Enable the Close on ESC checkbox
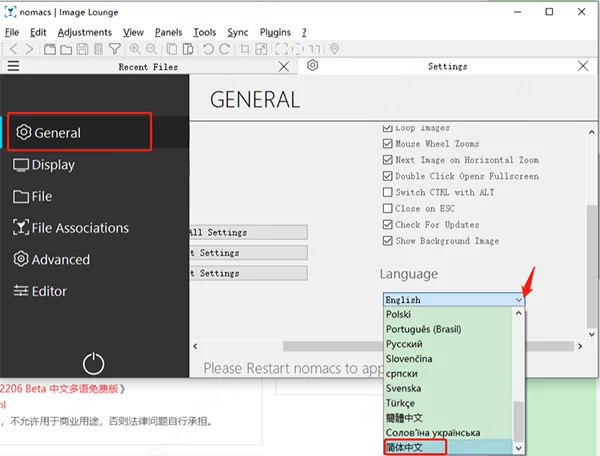Image resolution: width=600 pixels, height=456 pixels. 388,208
